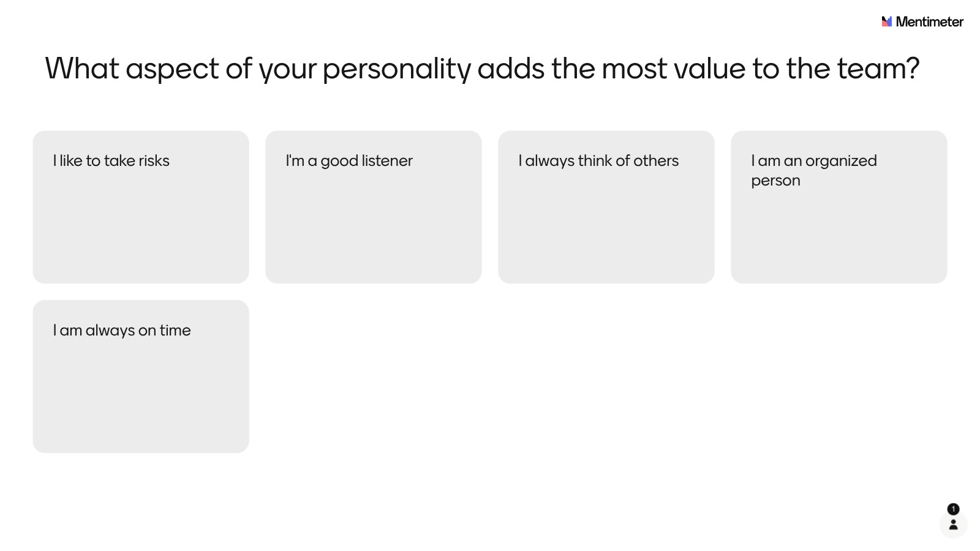Click the participant count badge showing 1
Image resolution: width=980 pixels, height=551 pixels.
point(953,509)
